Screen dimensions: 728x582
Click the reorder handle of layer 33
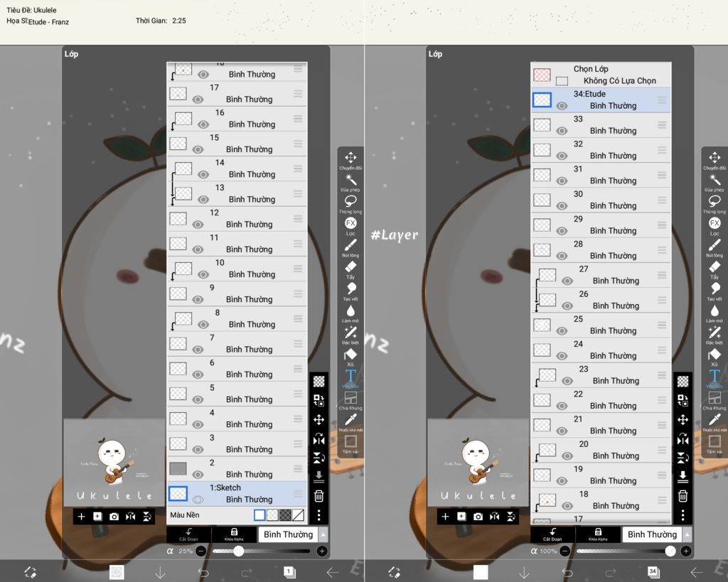tap(662, 125)
